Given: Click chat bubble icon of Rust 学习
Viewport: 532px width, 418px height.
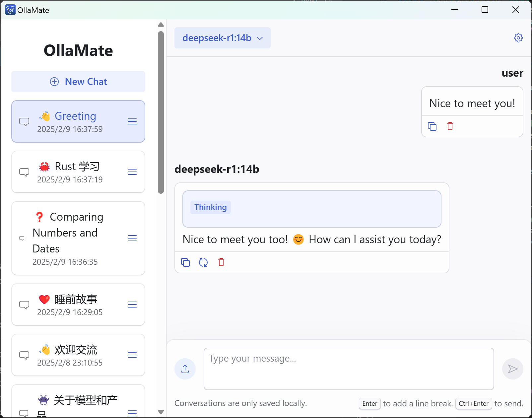Looking at the screenshot, I should pos(24,172).
